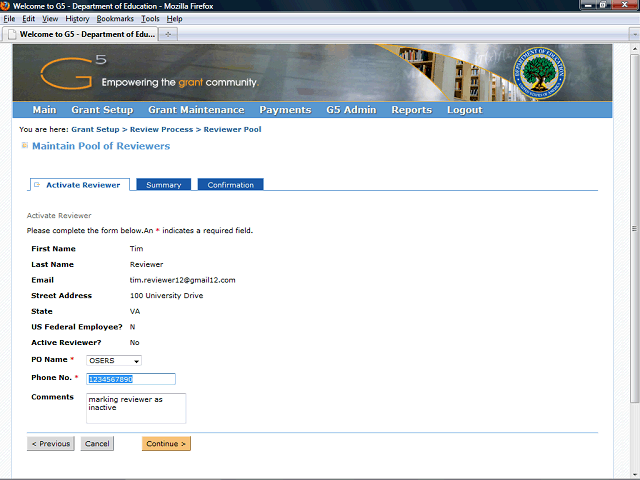
Task: Click the first name value Tim
Action: [136, 249]
